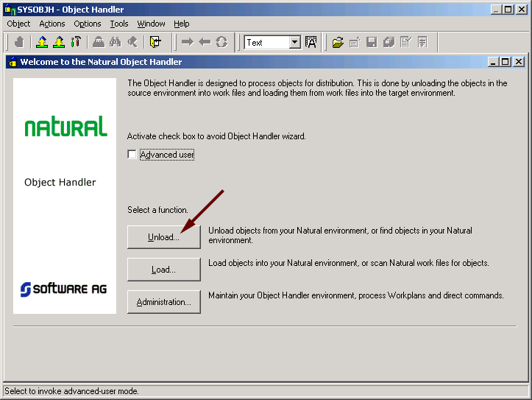The image size is (532, 400).
Task: Close the SYSOBJH main window
Action: click(x=522, y=10)
